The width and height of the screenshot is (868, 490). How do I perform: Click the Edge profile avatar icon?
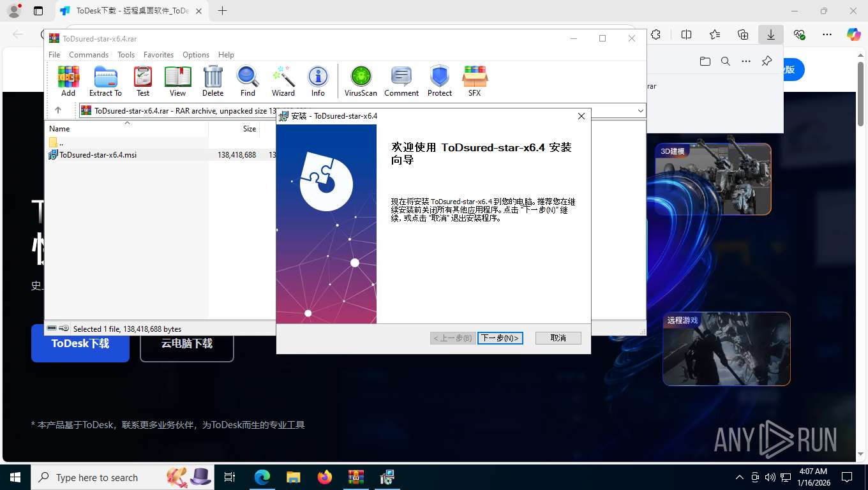pos(13,11)
